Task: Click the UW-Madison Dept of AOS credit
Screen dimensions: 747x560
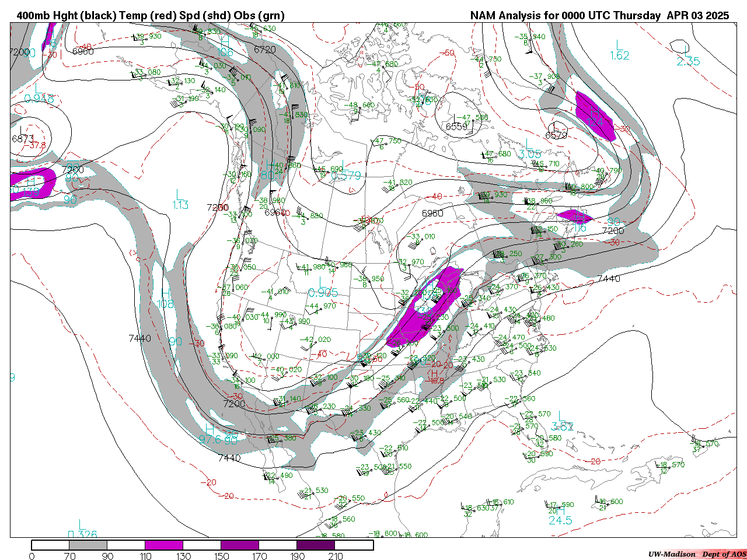Action: coord(697,554)
